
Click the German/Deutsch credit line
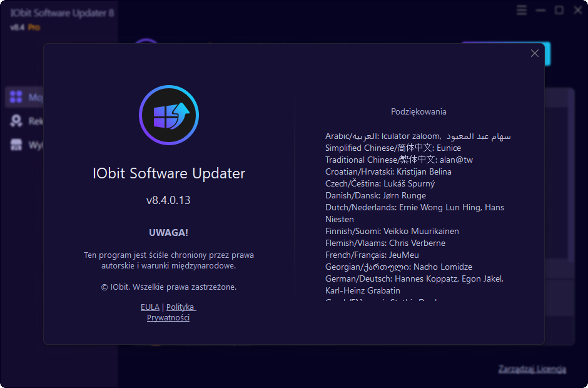(x=414, y=285)
